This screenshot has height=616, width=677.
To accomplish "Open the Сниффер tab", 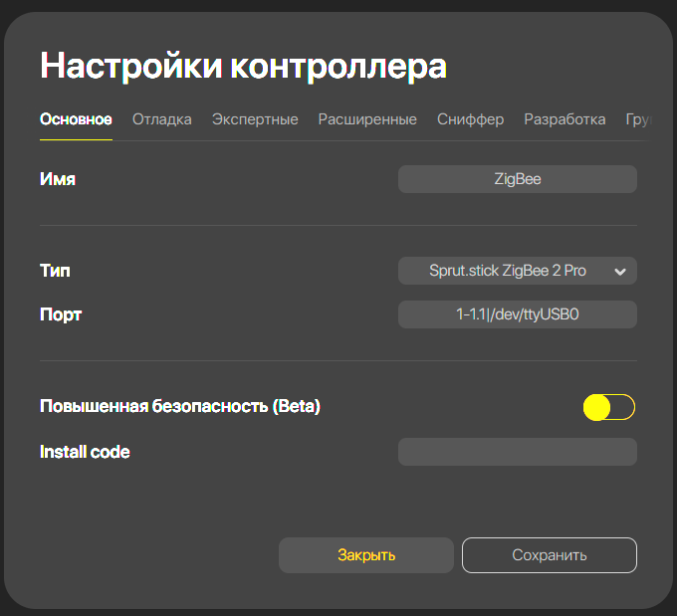I will pos(470,119).
